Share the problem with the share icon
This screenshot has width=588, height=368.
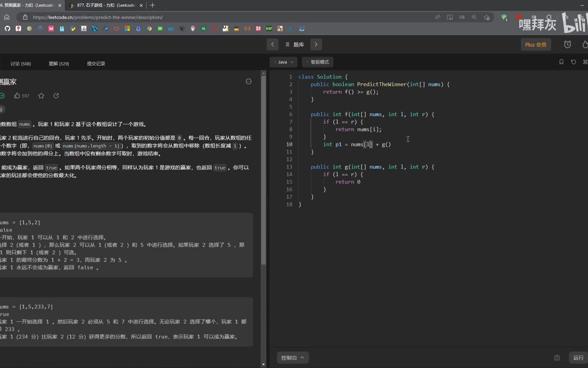pos(56,96)
